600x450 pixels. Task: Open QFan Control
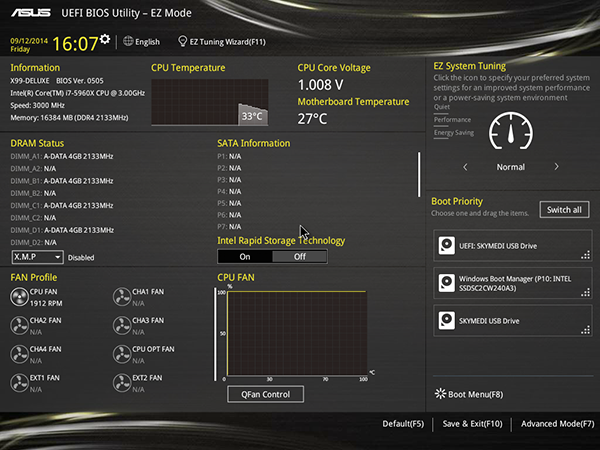(x=266, y=394)
